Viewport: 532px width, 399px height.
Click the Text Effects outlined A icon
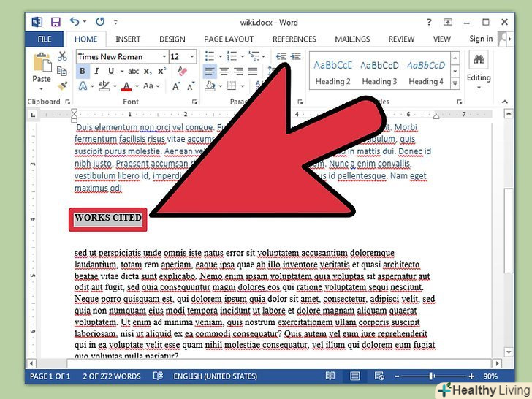[x=83, y=85]
